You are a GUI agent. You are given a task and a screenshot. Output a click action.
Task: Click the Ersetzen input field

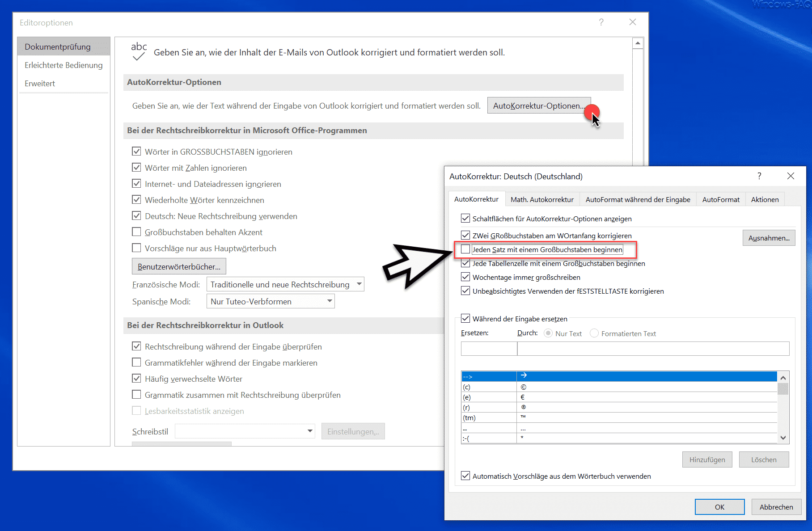click(x=489, y=349)
